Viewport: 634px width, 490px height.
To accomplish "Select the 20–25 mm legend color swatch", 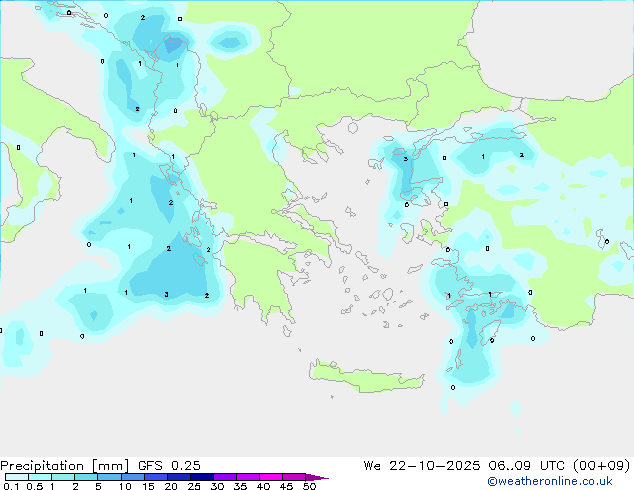I will pyautogui.click(x=179, y=477).
